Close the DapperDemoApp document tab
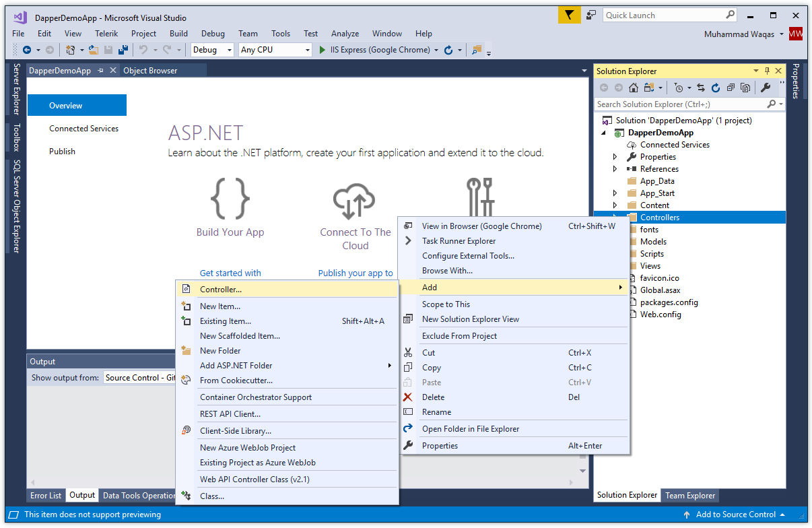The width and height of the screenshot is (812, 528). pyautogui.click(x=112, y=71)
